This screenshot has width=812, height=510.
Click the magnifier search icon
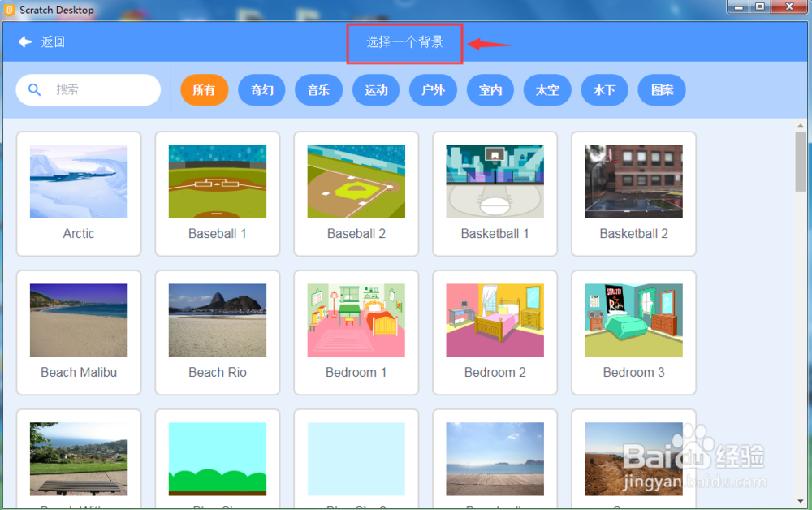click(x=34, y=89)
